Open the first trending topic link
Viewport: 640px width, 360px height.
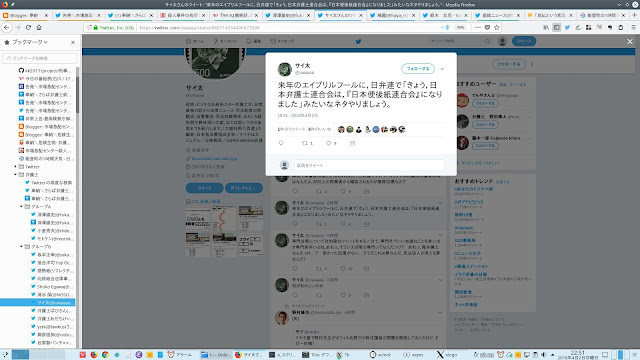[474, 189]
